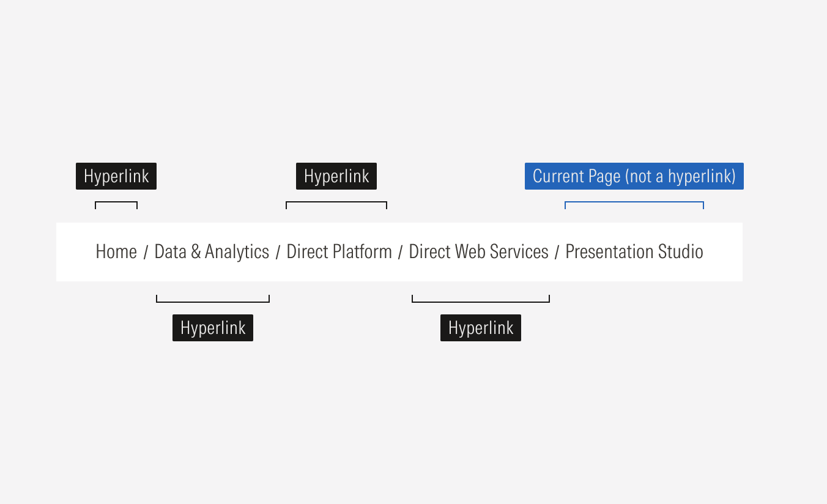The height and width of the screenshot is (504, 827).
Task: Click the bracket line below Data & Analytics
Action: 213,302
